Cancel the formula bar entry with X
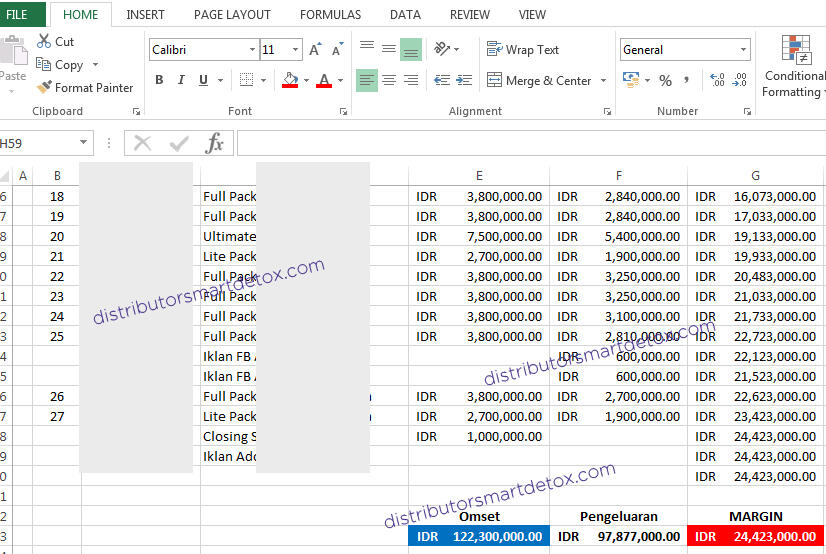Viewport: 826px width, 554px height. click(142, 143)
